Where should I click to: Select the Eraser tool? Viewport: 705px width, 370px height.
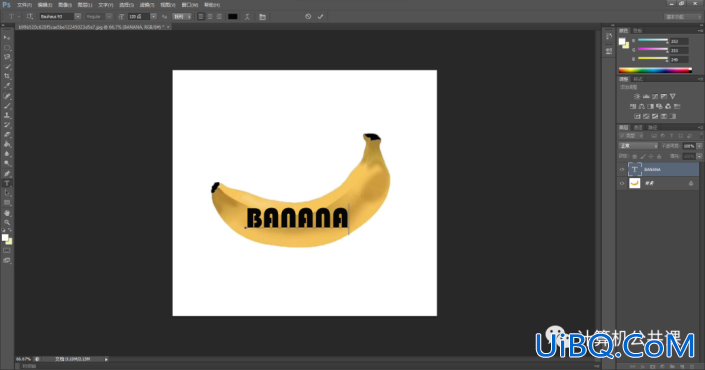pyautogui.click(x=7, y=134)
